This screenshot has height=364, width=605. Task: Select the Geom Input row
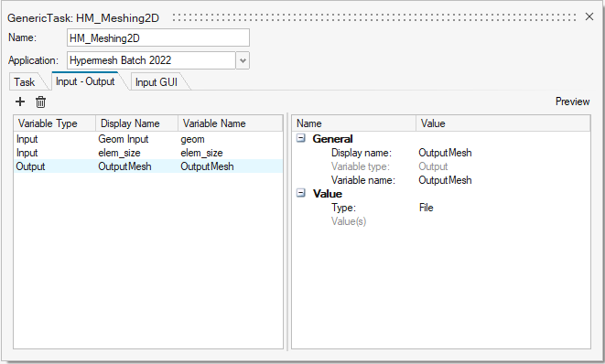[x=148, y=139]
